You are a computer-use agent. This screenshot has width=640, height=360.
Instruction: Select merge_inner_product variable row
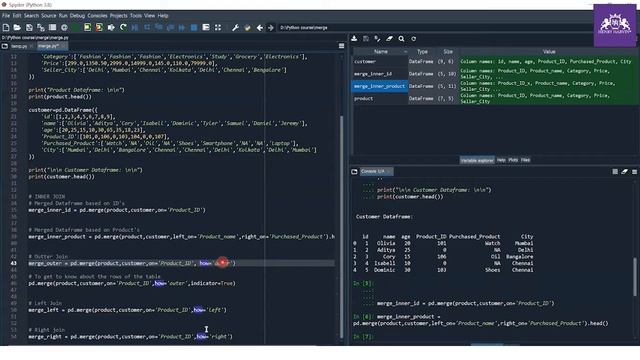495,86
